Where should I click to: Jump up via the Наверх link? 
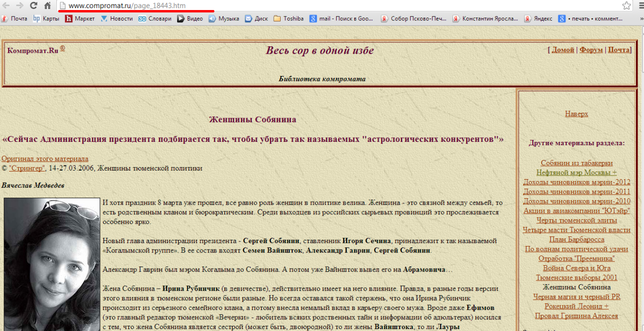[x=577, y=114]
